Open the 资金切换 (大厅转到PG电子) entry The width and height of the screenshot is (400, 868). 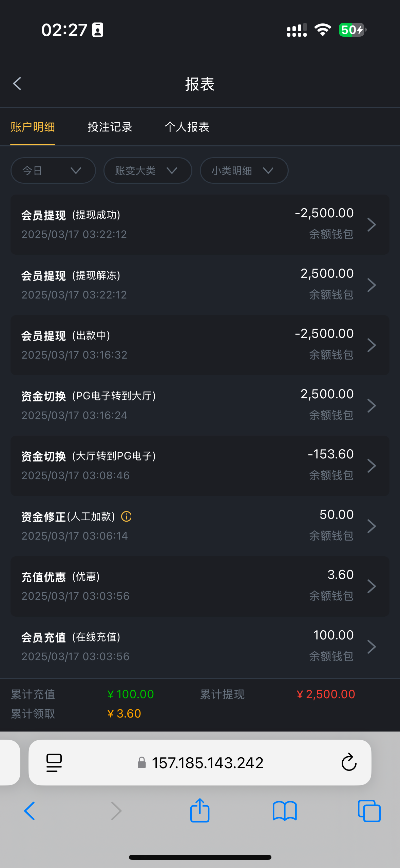(x=200, y=466)
